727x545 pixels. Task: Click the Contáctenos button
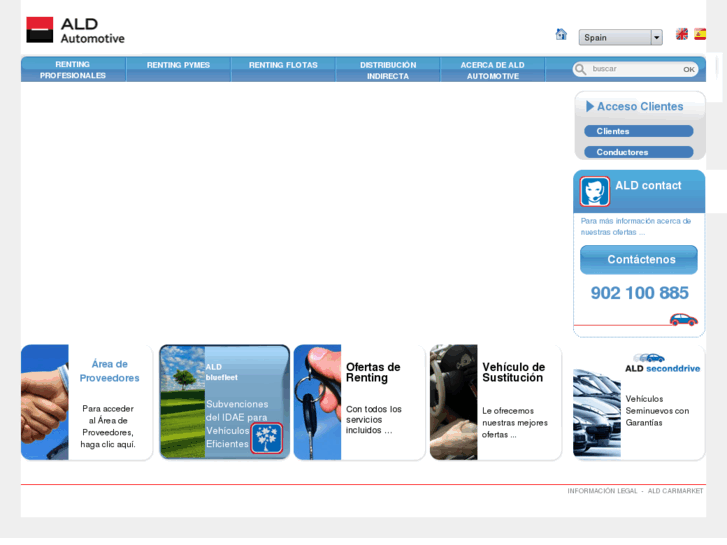tap(639, 260)
